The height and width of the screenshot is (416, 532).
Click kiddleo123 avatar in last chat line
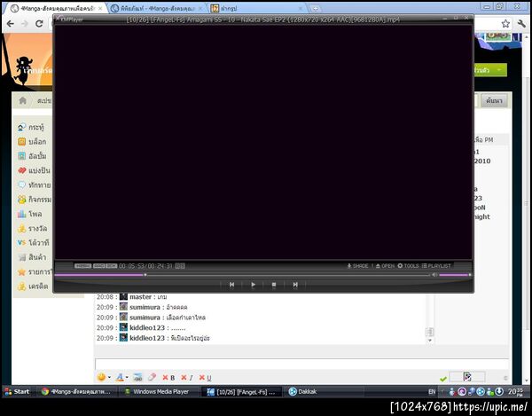[x=123, y=338]
